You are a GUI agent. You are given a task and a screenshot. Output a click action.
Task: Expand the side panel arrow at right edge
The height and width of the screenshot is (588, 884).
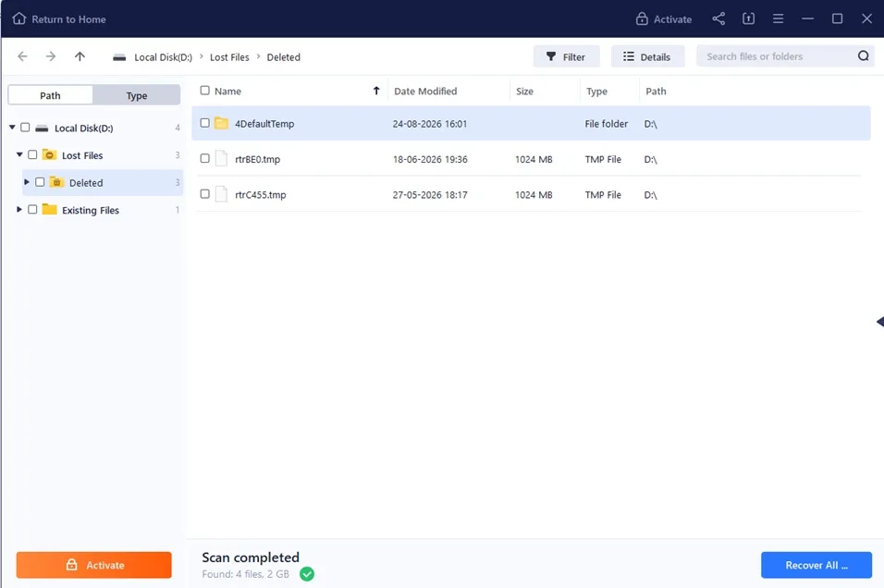tap(880, 322)
